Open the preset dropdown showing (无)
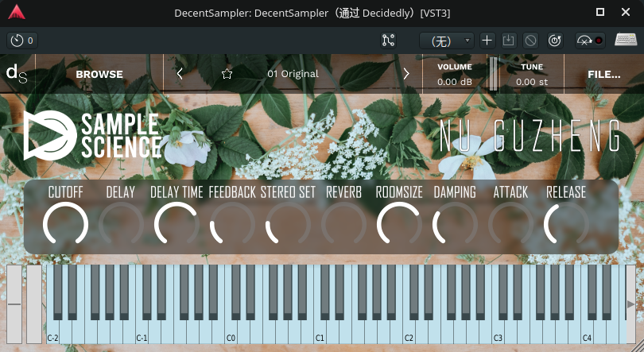Screen dimensions: 644x352 click(x=447, y=41)
